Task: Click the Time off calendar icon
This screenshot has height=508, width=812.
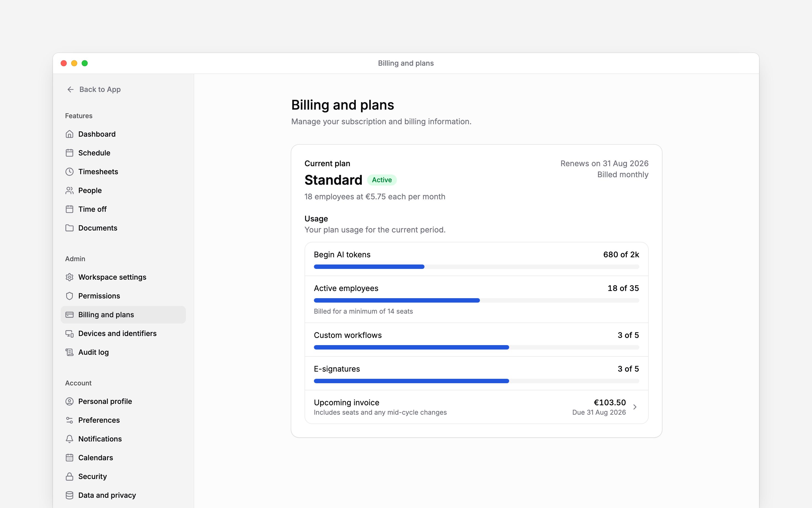Action: tap(70, 209)
